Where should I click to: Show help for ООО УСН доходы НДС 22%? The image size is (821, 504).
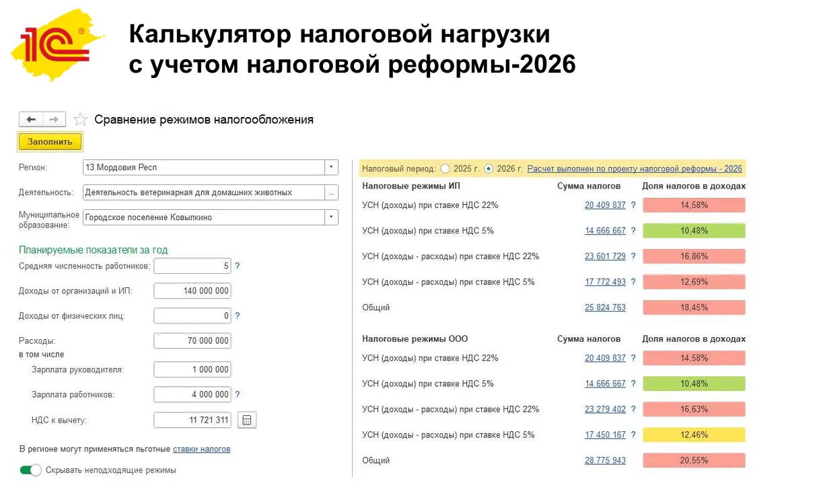pos(633,358)
